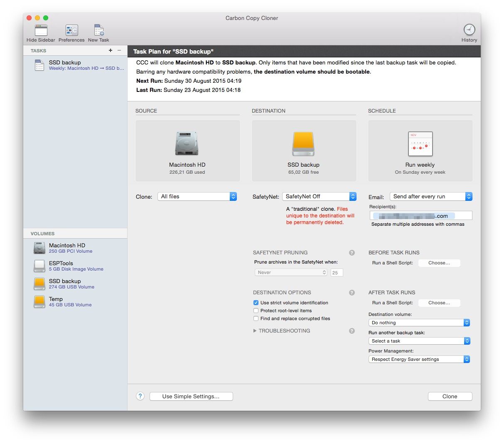Enable Find and replace corrupted files
The height and width of the screenshot is (444, 504).
pos(256,318)
